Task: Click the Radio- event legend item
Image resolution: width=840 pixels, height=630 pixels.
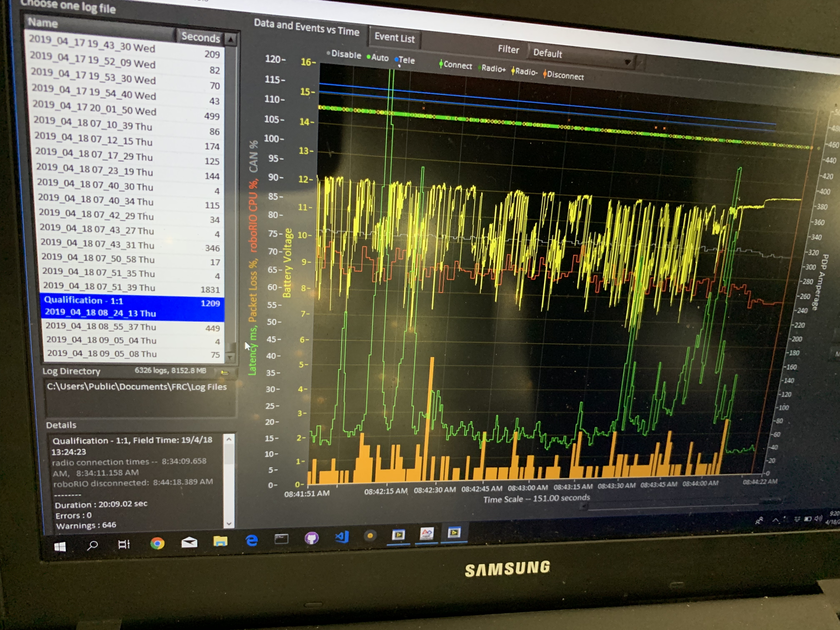Action: point(524,71)
